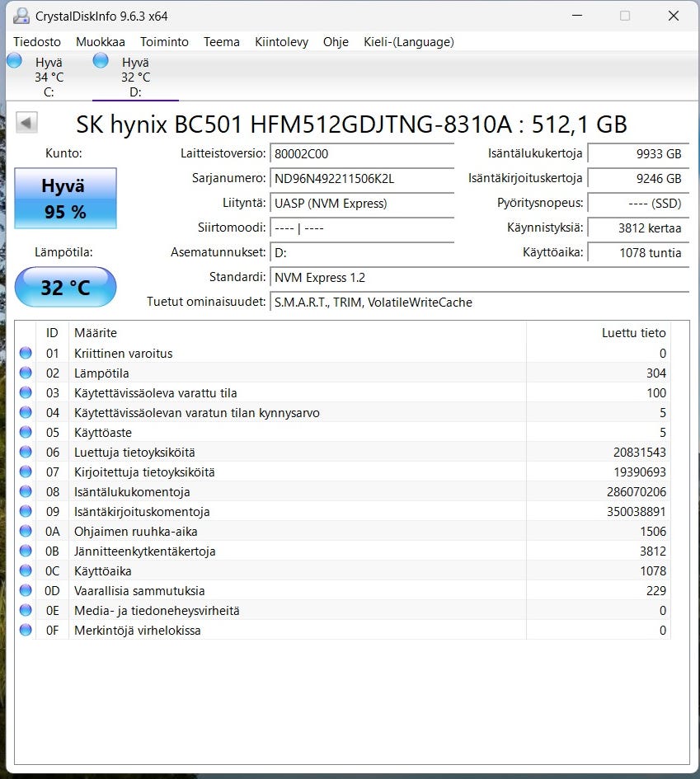Click the SK hynix BC501 disk title
This screenshot has width=700, height=779.
coord(352,124)
